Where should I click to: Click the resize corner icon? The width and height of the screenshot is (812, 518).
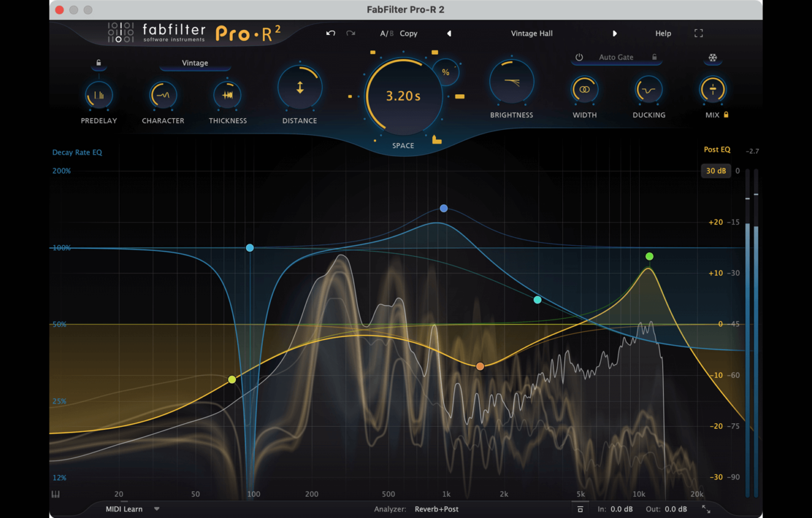tap(706, 509)
